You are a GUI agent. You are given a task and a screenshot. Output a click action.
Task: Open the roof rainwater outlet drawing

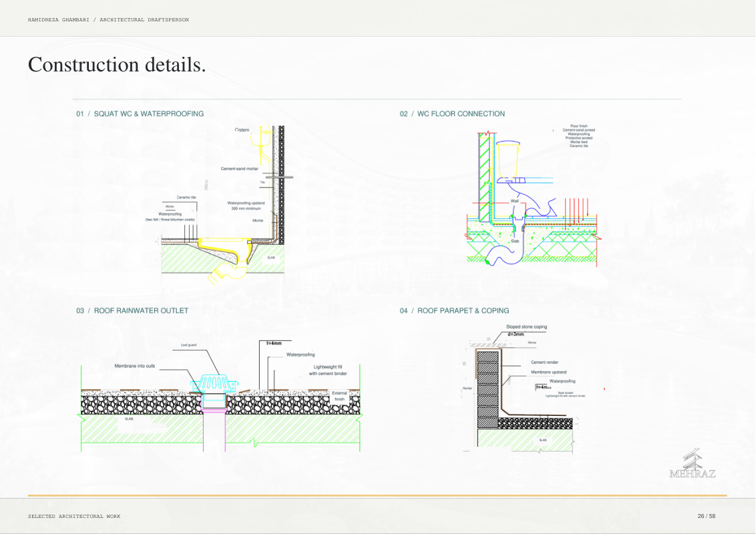click(x=221, y=395)
